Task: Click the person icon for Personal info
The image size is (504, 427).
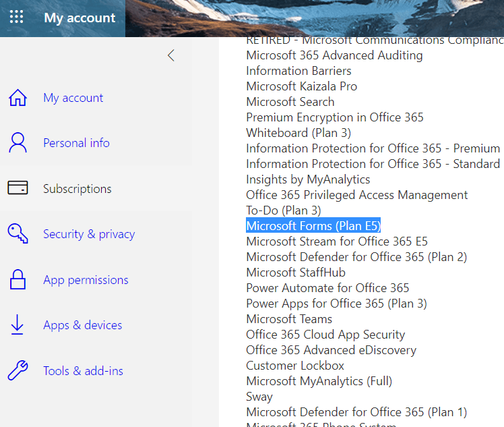Action: (18, 142)
